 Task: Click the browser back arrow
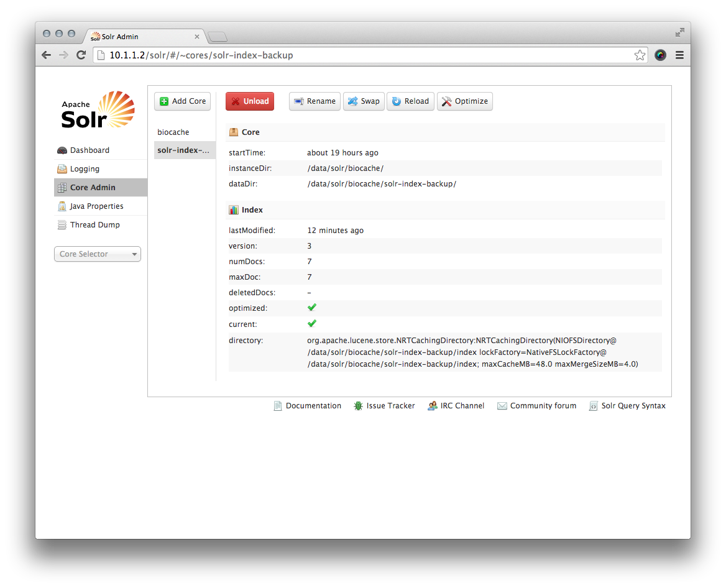coord(46,55)
